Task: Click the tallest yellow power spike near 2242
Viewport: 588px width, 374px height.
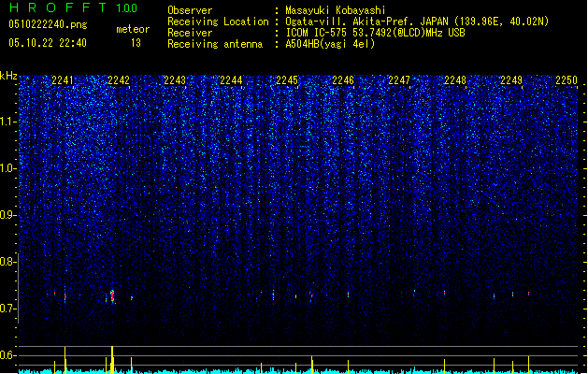Action: coord(112,360)
